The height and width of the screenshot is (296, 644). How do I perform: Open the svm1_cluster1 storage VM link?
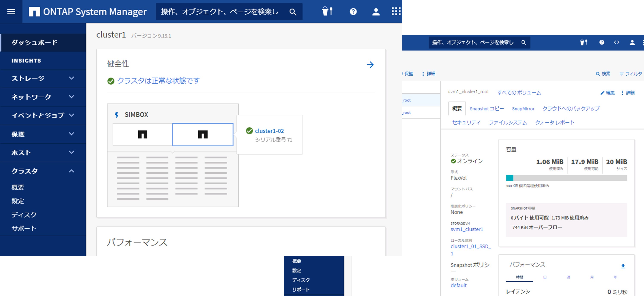click(467, 229)
